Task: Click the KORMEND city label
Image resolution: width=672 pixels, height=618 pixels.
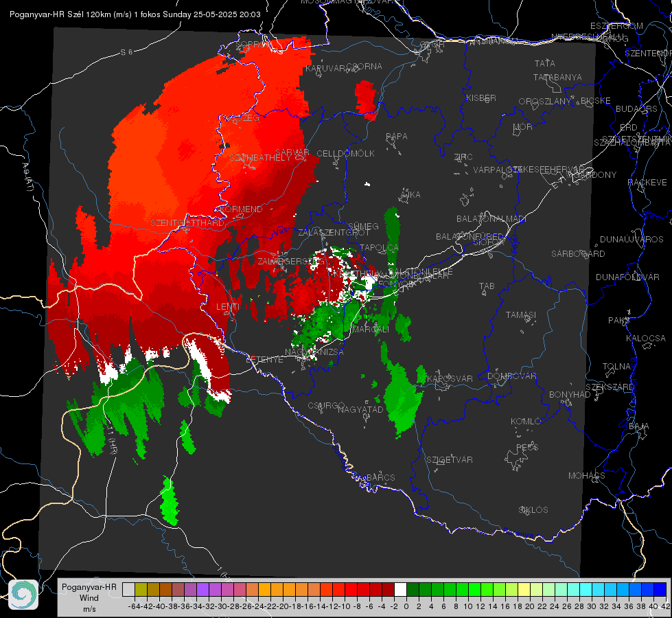Action: click(240, 209)
